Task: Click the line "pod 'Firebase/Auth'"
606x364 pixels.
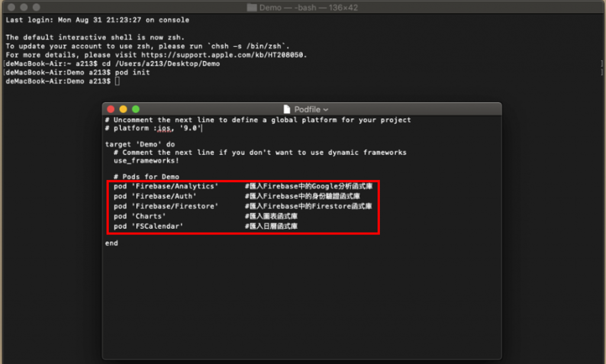Action: pos(155,197)
